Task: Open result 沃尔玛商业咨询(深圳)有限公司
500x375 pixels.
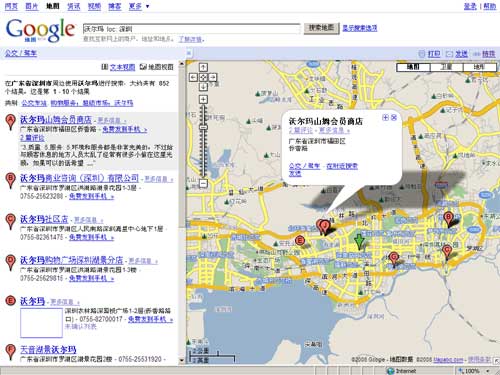Action: pyautogui.click(x=79, y=178)
